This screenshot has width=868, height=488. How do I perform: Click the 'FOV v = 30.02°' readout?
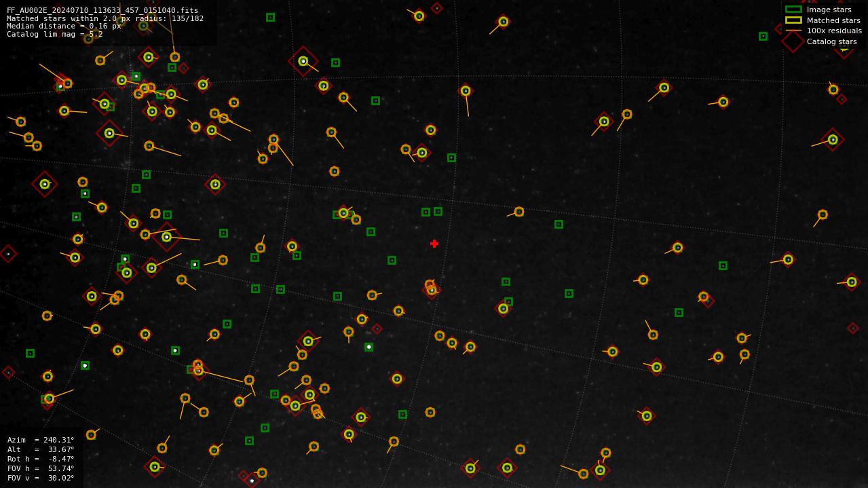(41, 478)
